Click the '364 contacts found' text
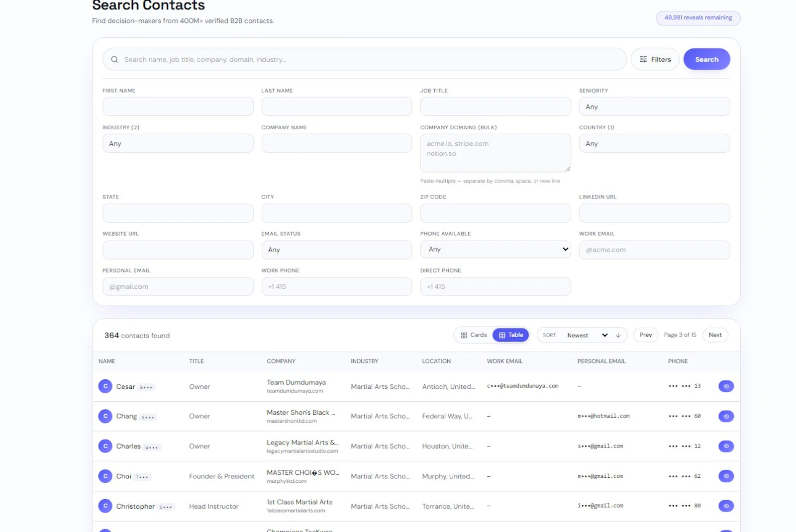796x532 pixels. tap(137, 336)
